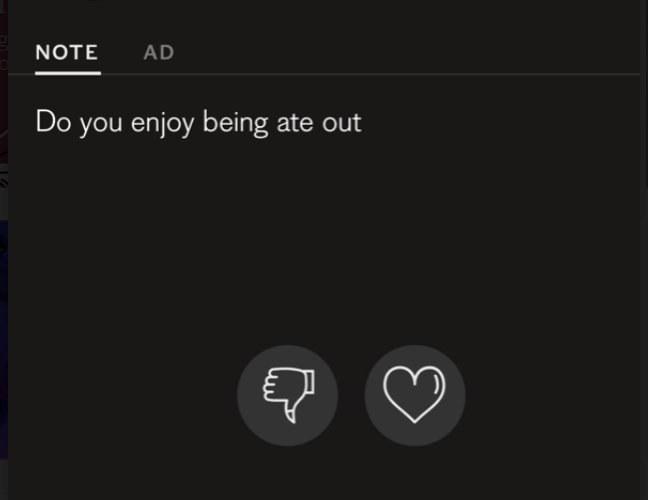Tap the heart like icon
The image size is (648, 500).
pos(415,394)
